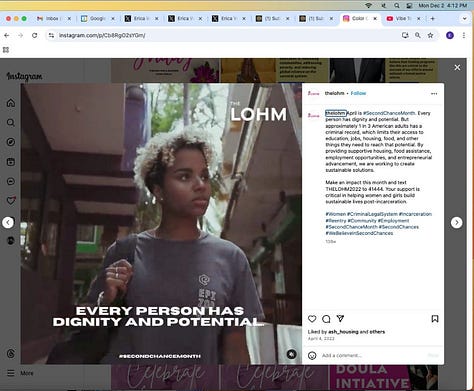The width and height of the screenshot is (474, 391).
Task: Open Instagram Home from the sidebar
Action: pyautogui.click(x=11, y=103)
